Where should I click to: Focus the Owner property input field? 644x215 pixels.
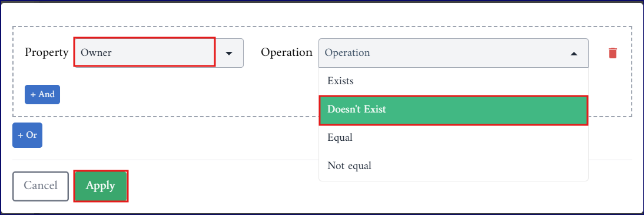click(x=145, y=52)
